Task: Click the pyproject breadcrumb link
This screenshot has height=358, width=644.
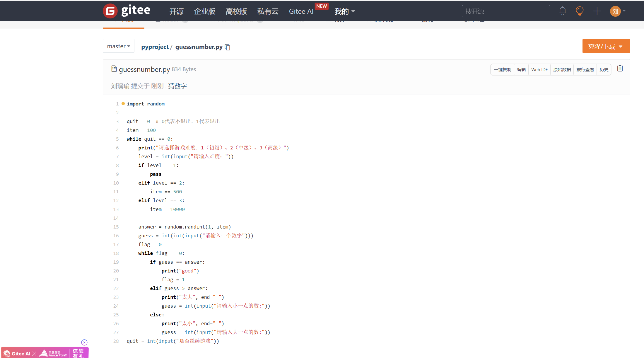Action: [x=155, y=47]
